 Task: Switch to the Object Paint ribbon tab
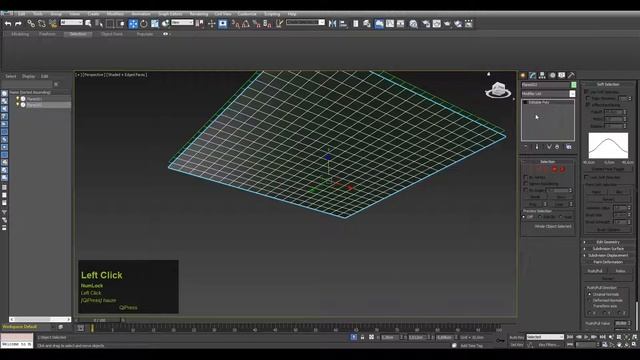(x=112, y=34)
